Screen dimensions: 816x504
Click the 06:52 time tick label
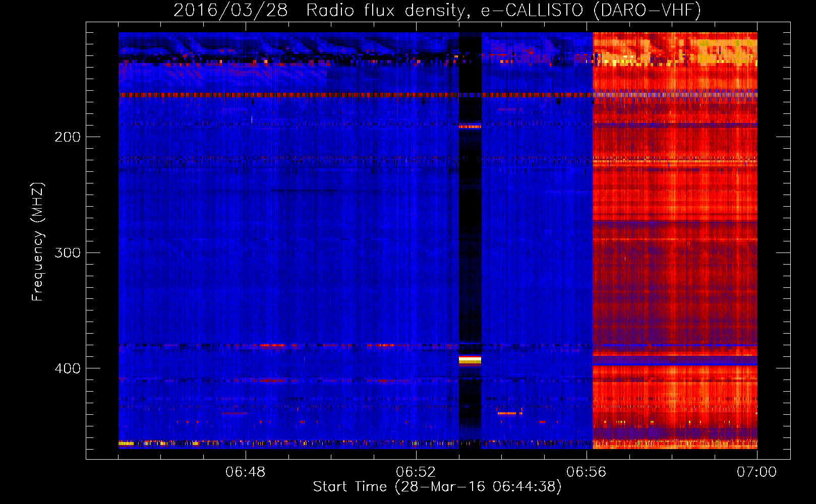click(416, 472)
